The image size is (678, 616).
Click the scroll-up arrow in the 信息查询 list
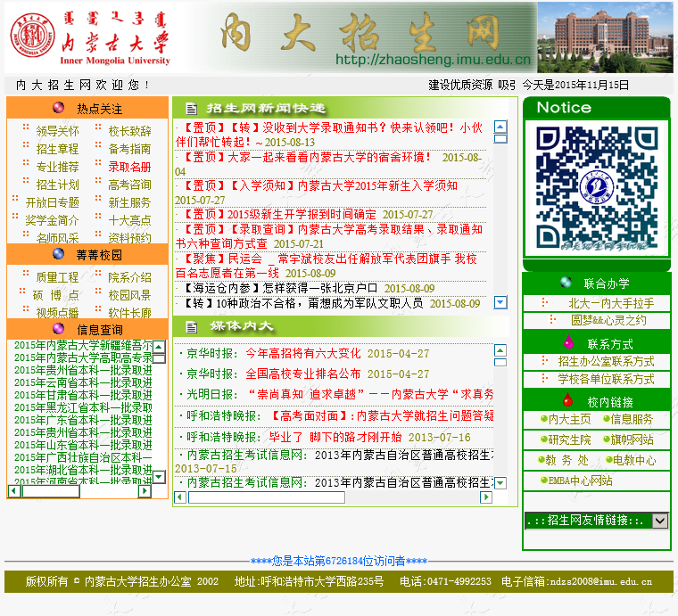point(159,347)
